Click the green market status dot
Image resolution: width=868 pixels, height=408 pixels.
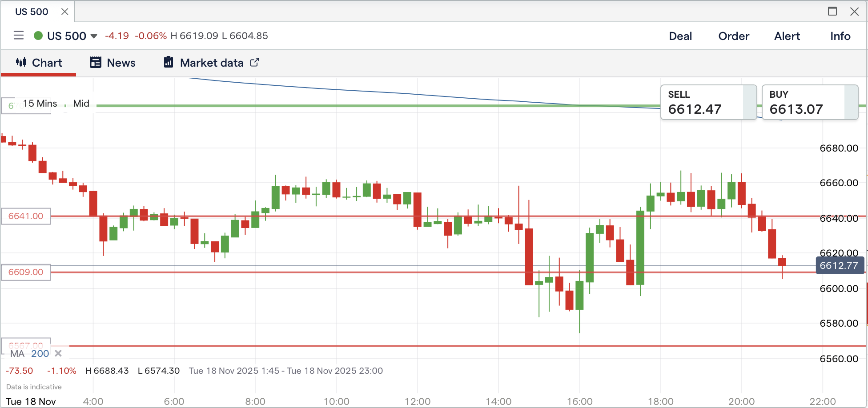pyautogui.click(x=38, y=36)
